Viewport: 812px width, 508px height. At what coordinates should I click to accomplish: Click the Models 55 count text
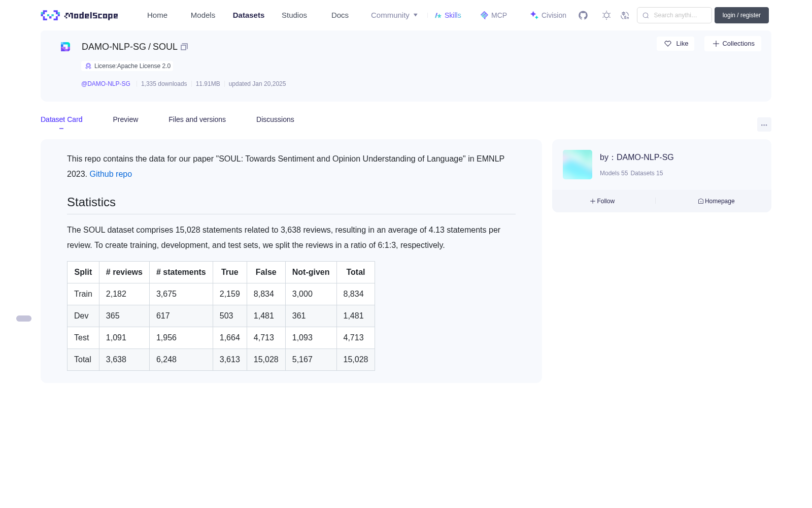pyautogui.click(x=614, y=173)
